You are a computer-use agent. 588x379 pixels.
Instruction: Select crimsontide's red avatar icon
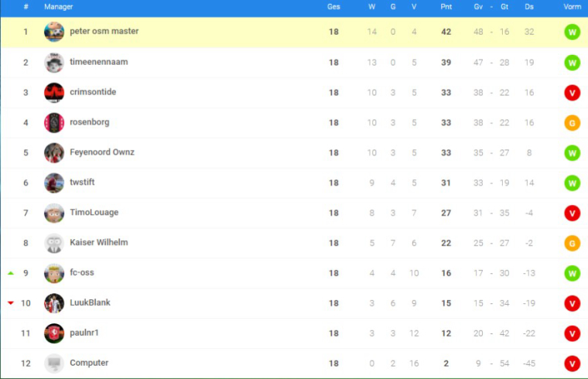pos(54,93)
